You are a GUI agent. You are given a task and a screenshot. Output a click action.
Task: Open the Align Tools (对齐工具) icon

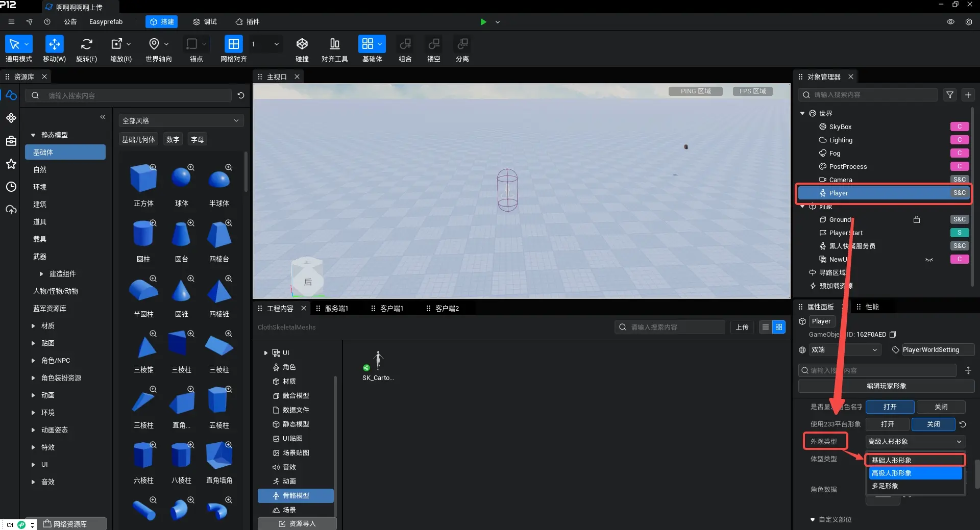point(334,44)
